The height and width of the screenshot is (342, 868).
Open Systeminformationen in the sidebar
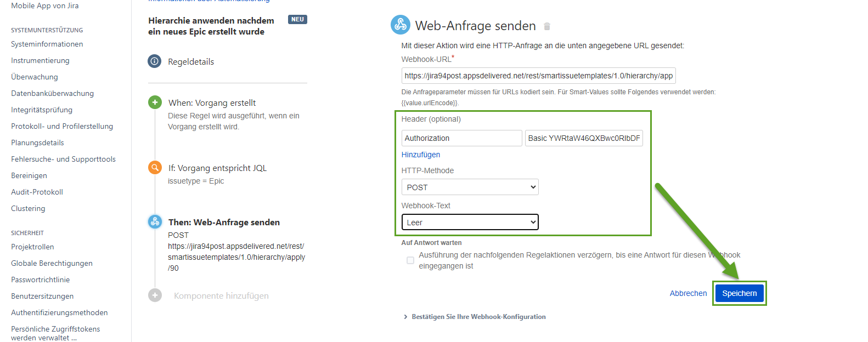[x=47, y=44]
